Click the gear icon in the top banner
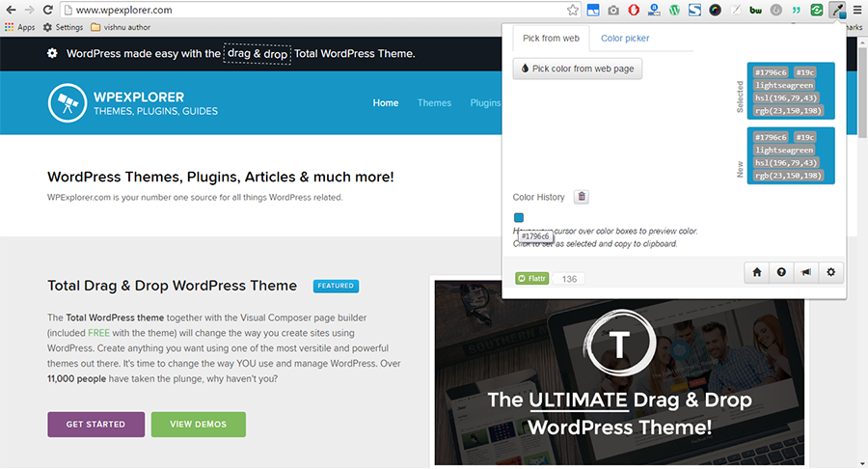Viewport: 868px width, 469px height. tap(52, 53)
